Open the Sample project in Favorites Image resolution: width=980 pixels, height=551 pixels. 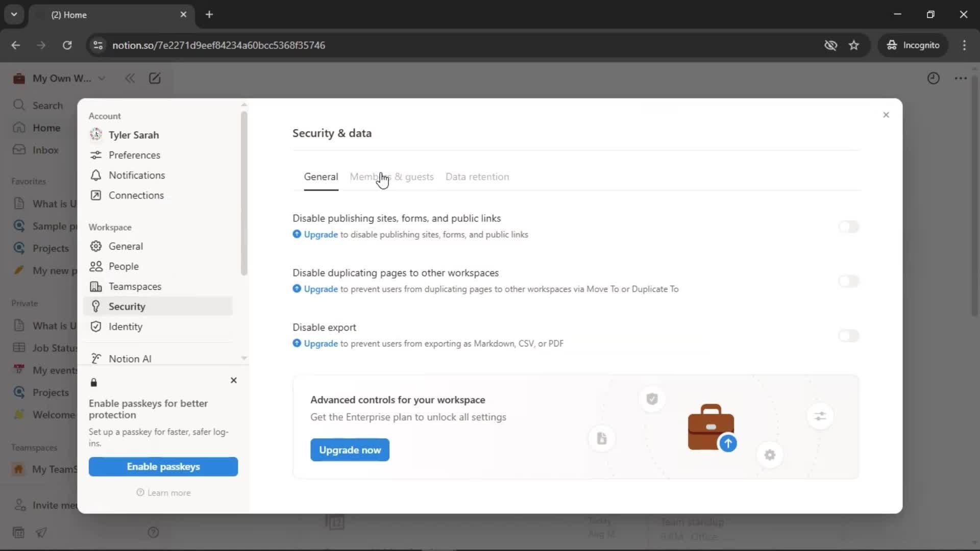[45, 226]
